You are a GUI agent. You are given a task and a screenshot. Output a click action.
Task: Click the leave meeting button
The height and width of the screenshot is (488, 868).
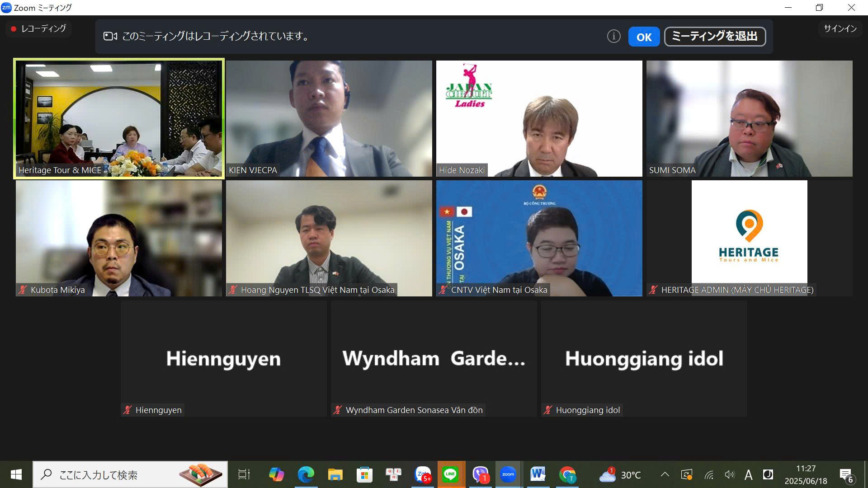point(714,36)
